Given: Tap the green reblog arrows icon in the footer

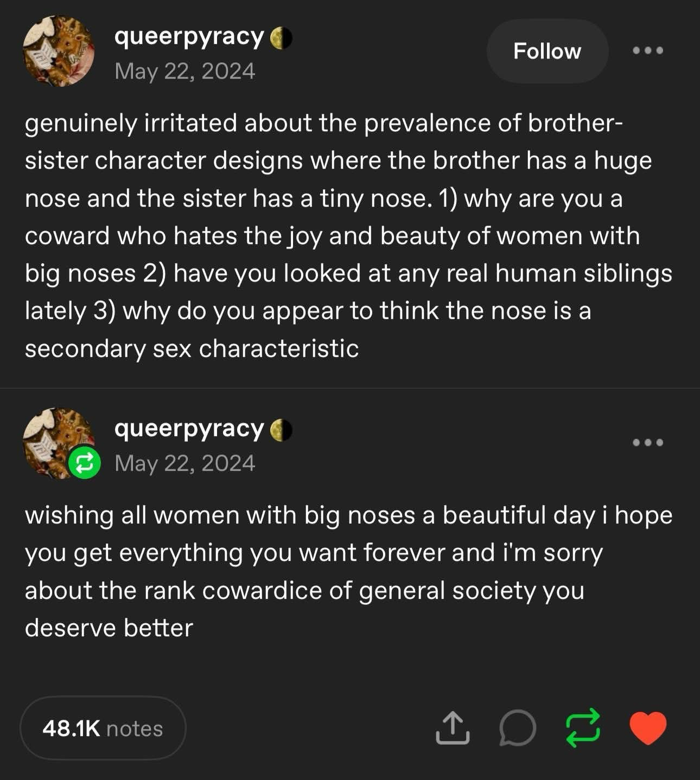Looking at the screenshot, I should pyautogui.click(x=583, y=728).
